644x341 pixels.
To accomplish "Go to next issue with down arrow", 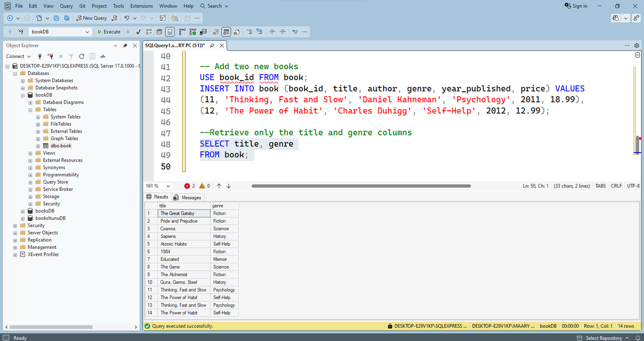I will 229,186.
